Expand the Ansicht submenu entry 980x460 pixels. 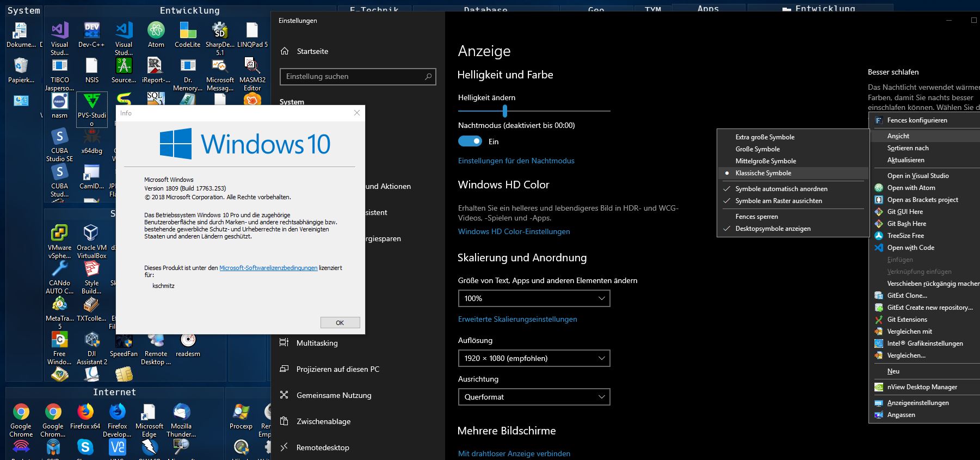pyautogui.click(x=925, y=136)
